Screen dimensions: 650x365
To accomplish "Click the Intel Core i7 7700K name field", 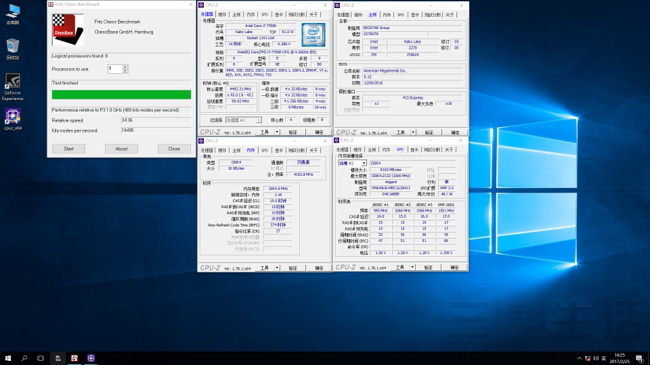I will point(261,26).
